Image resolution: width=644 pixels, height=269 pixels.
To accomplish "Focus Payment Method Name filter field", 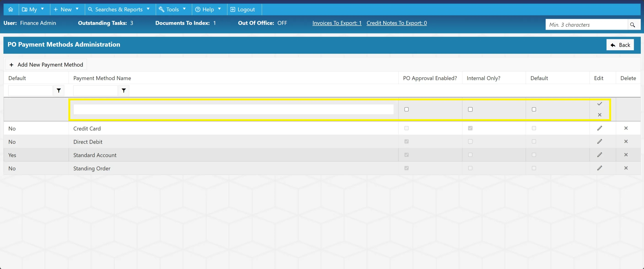I will pyautogui.click(x=95, y=91).
